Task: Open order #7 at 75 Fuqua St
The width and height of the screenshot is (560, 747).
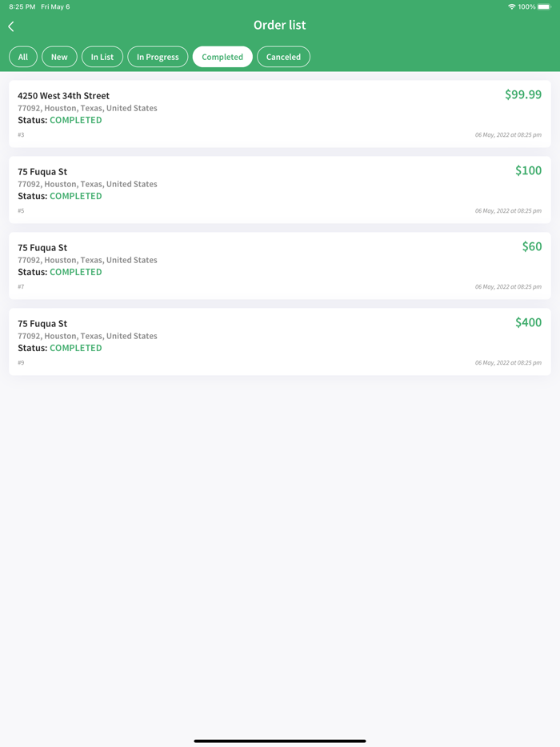Action: (x=240, y=266)
